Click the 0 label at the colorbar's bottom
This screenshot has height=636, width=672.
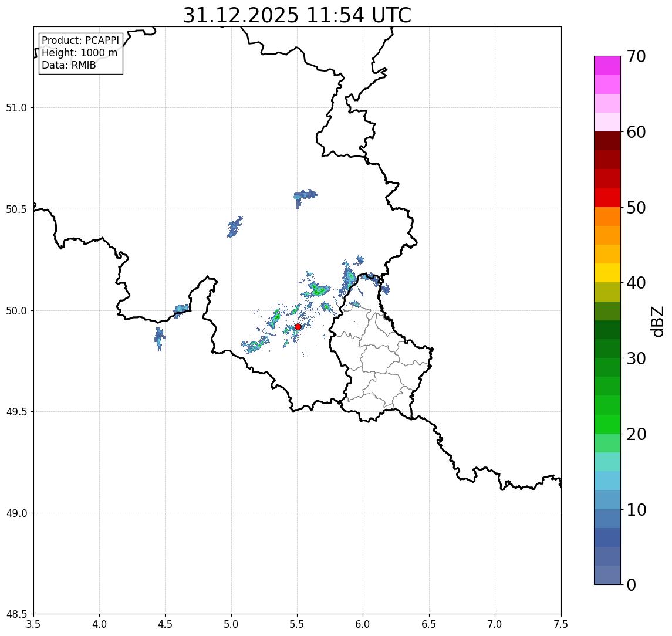point(632,584)
